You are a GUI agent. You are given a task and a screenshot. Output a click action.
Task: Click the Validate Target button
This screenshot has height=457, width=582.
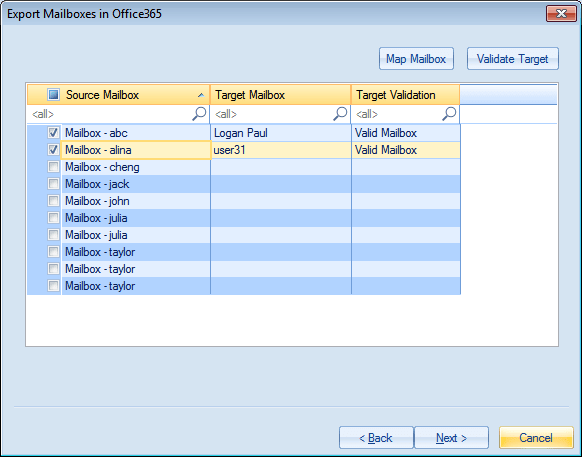[513, 59]
